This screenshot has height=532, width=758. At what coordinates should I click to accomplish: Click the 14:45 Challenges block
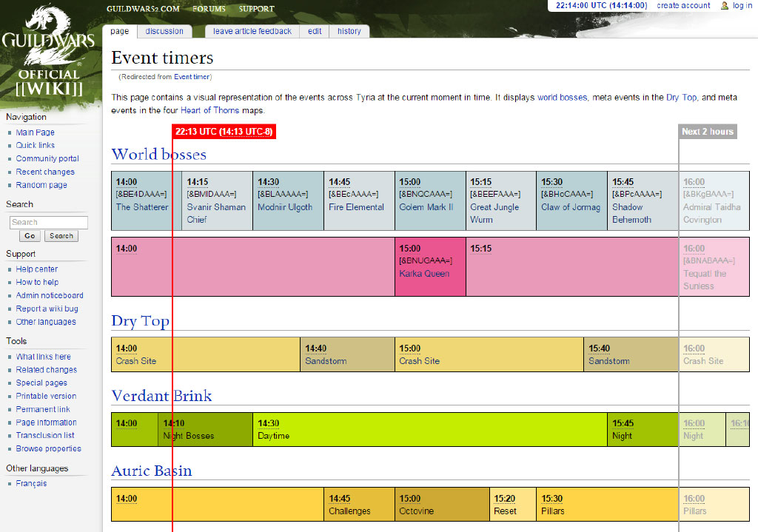click(x=359, y=505)
